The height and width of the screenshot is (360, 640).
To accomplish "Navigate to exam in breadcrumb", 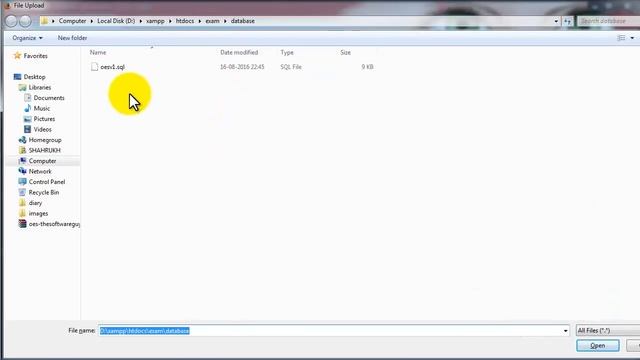I will pyautogui.click(x=212, y=21).
